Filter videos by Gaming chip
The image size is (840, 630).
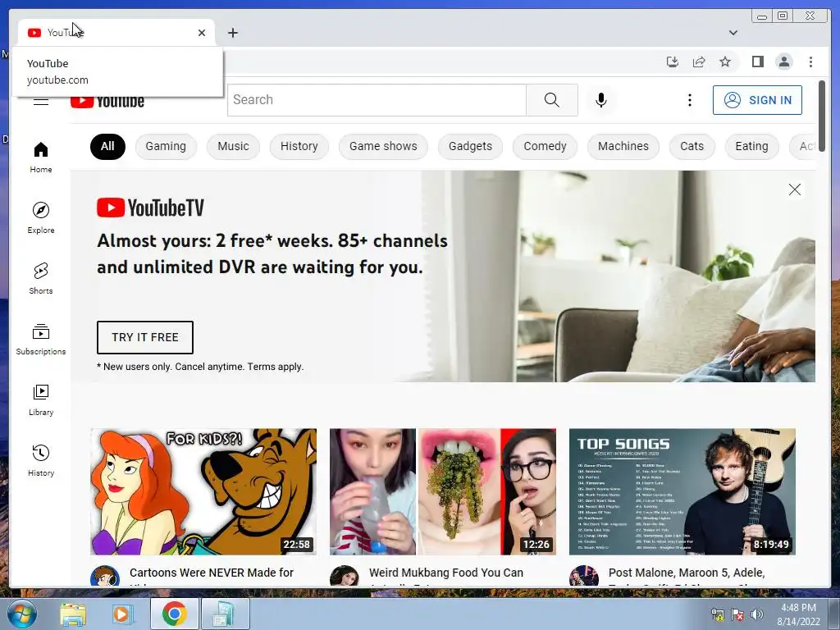pyautogui.click(x=166, y=146)
